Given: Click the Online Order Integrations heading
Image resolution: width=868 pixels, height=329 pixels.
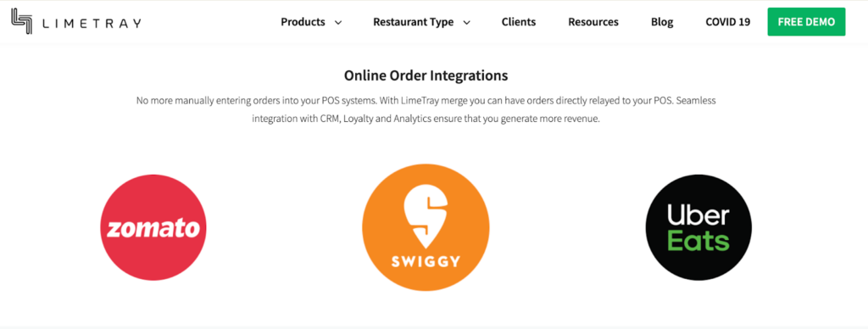Looking at the screenshot, I should [x=426, y=75].
